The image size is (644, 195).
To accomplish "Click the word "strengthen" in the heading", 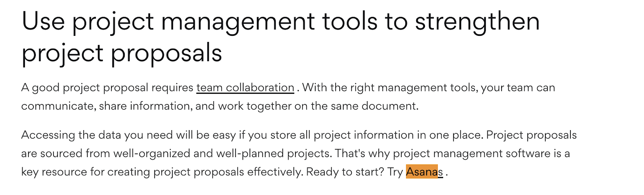I will point(477,22).
